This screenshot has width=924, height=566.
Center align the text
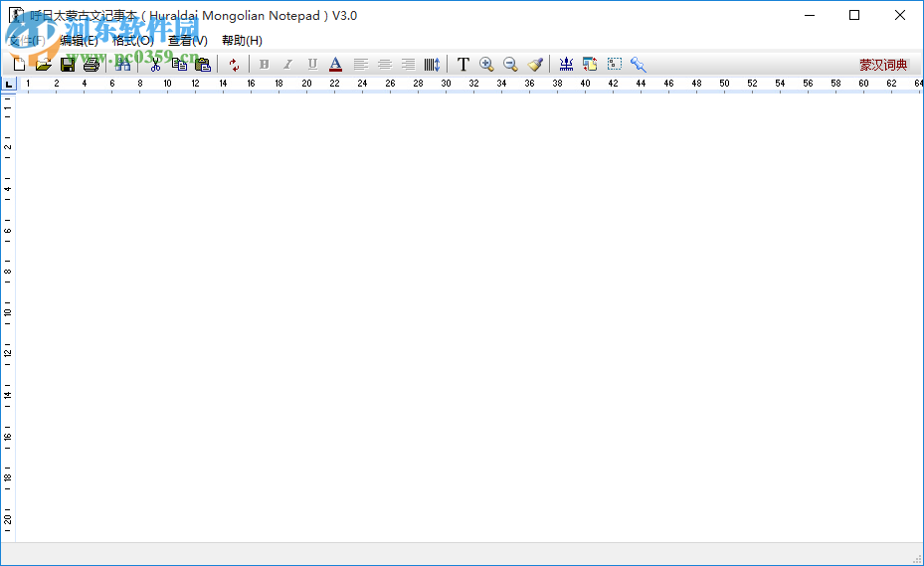click(384, 65)
